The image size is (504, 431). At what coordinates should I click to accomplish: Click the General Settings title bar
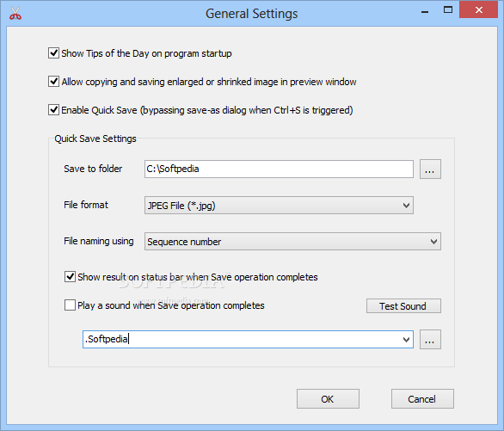click(x=252, y=14)
